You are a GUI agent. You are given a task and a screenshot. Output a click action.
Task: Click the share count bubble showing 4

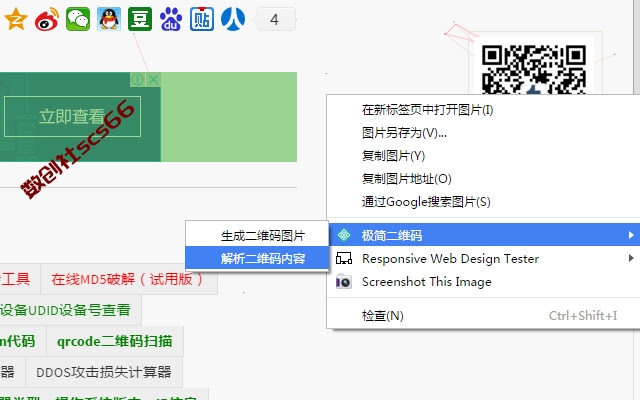(x=274, y=19)
